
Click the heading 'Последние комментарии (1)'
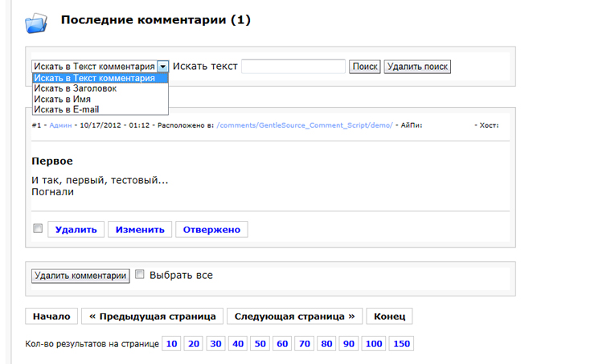(x=155, y=20)
